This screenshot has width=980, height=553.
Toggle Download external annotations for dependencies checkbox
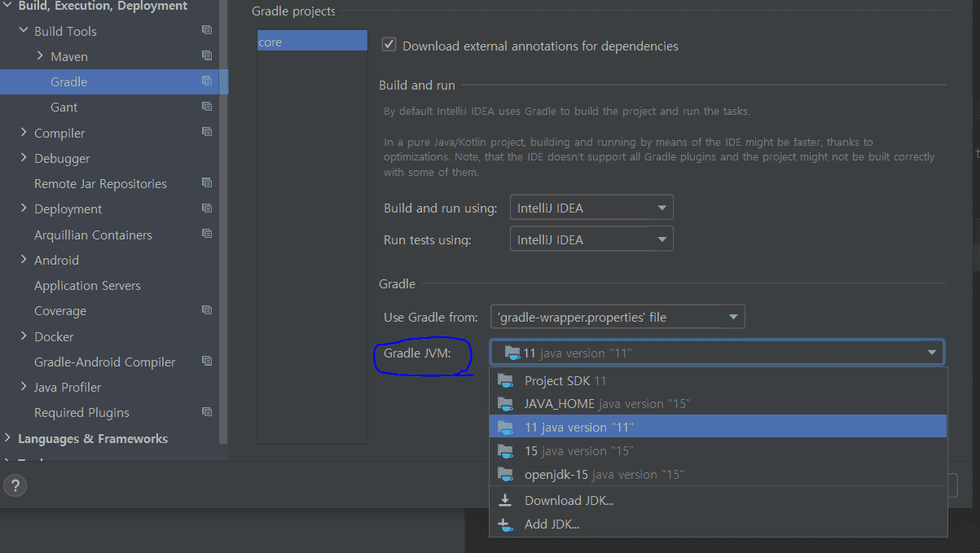pos(389,46)
